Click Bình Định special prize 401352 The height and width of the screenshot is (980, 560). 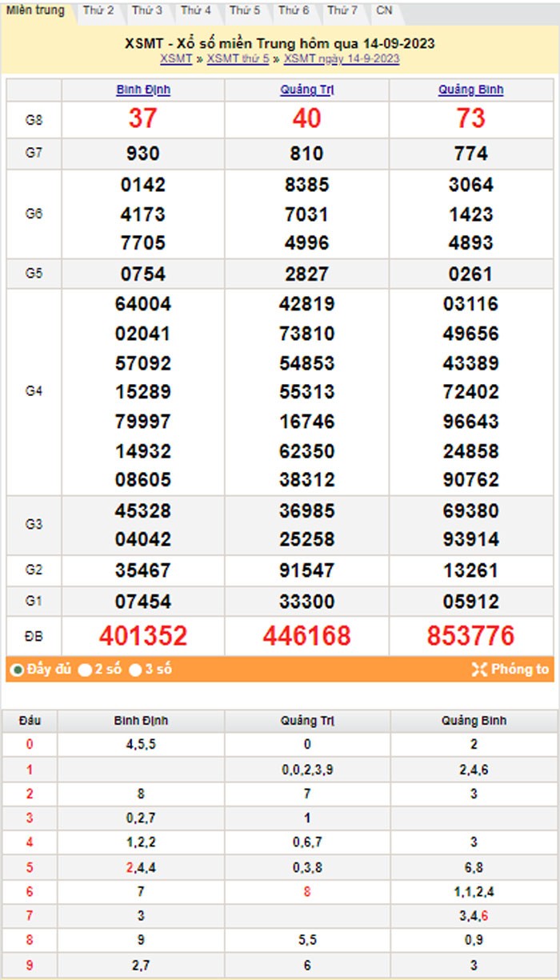[x=143, y=636]
